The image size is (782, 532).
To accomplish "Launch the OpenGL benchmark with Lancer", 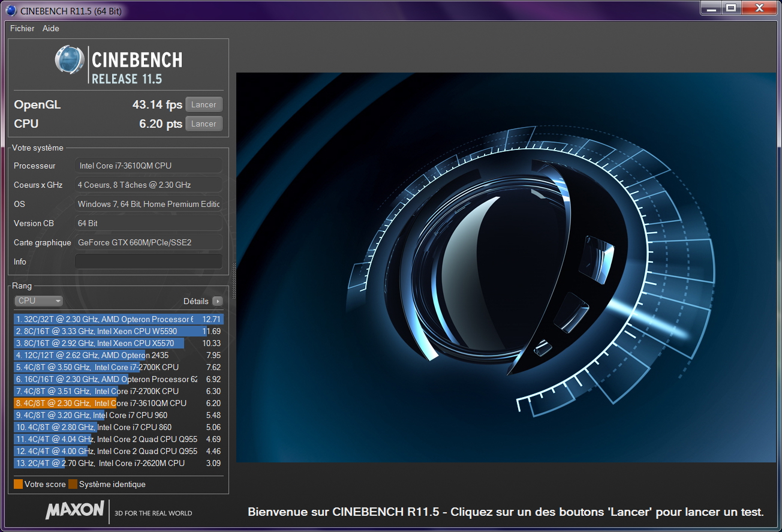I will [203, 104].
